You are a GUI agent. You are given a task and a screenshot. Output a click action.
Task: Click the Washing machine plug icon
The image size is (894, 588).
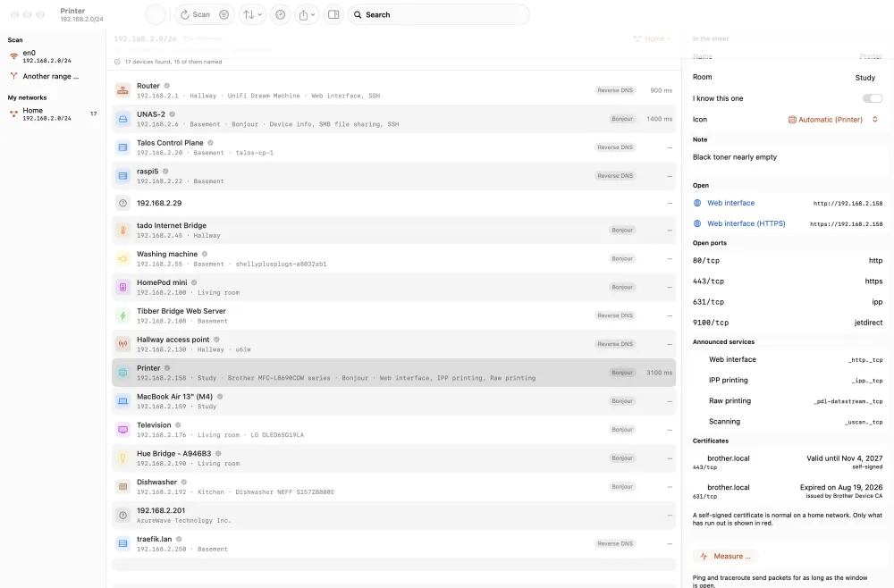pos(122,258)
